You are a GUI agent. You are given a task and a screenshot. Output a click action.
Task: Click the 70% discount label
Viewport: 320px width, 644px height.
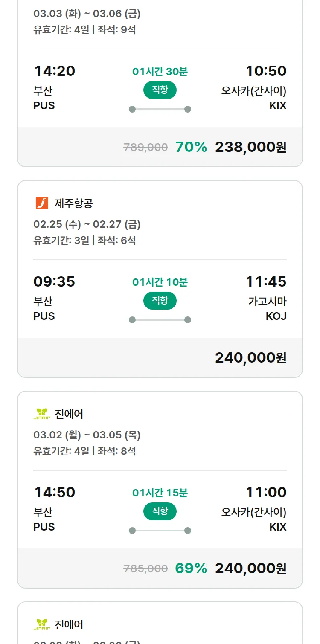[x=191, y=147]
